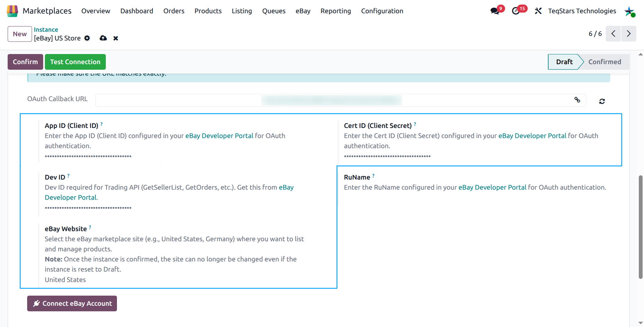644x327 pixels.
Task: Click the TeqStars Technologies company name
Action: (x=582, y=11)
